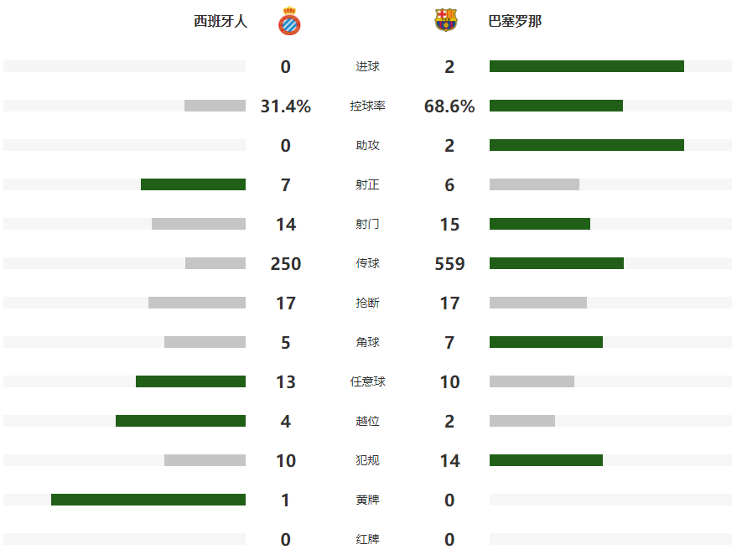Viewport: 742px width, 560px height.
Task: Click the FC Barcelona club crest
Action: click(x=446, y=21)
